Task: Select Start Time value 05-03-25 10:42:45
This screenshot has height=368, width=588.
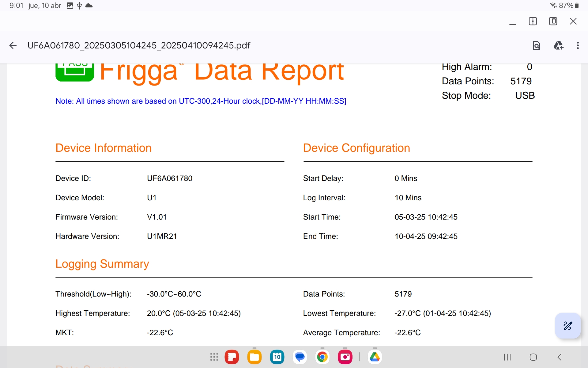Action: point(426,217)
